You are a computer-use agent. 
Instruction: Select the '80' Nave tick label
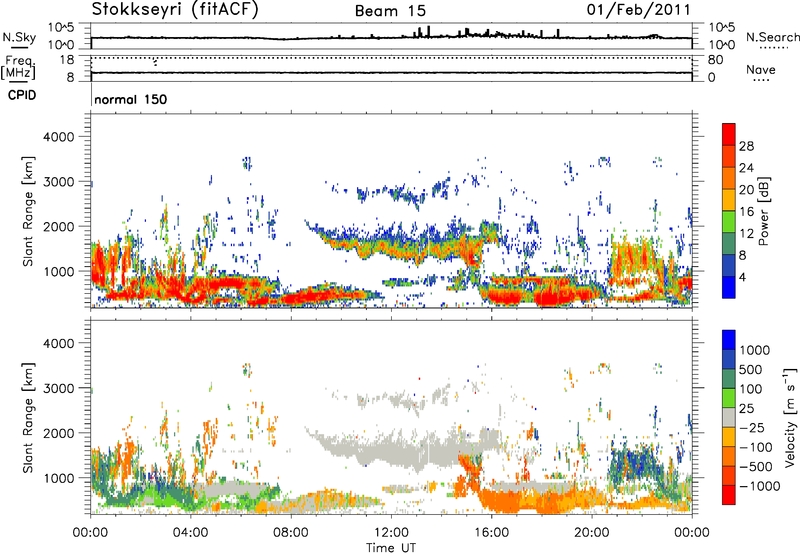pyautogui.click(x=715, y=60)
